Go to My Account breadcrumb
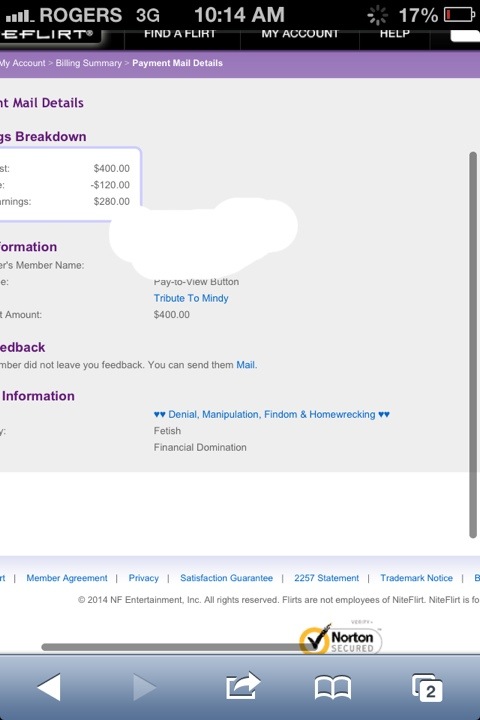Image resolution: width=480 pixels, height=720 pixels. click(23, 63)
